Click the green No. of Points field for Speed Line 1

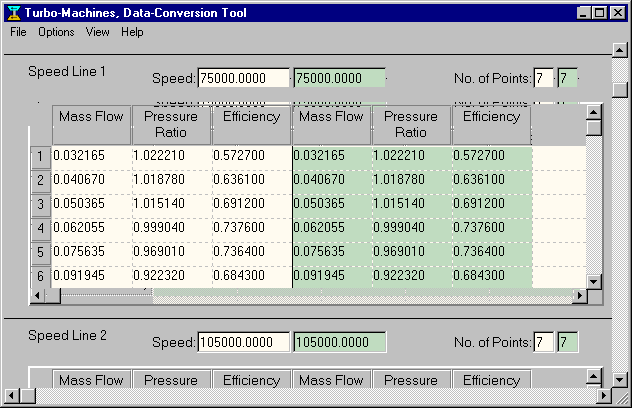[x=568, y=78]
